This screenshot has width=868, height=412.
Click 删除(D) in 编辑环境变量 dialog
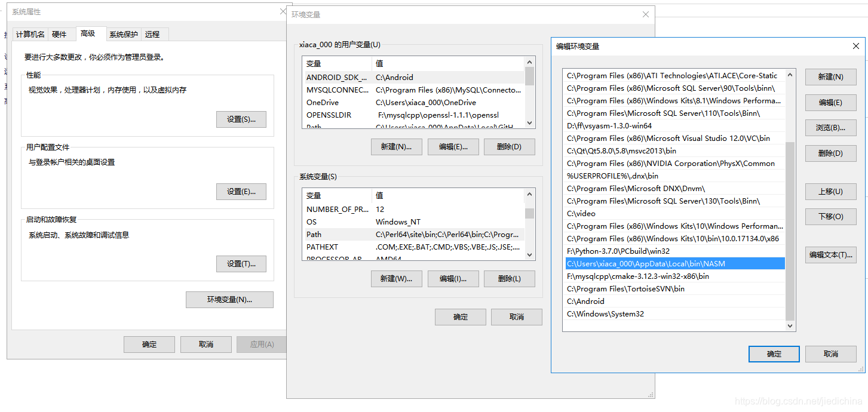tap(831, 153)
